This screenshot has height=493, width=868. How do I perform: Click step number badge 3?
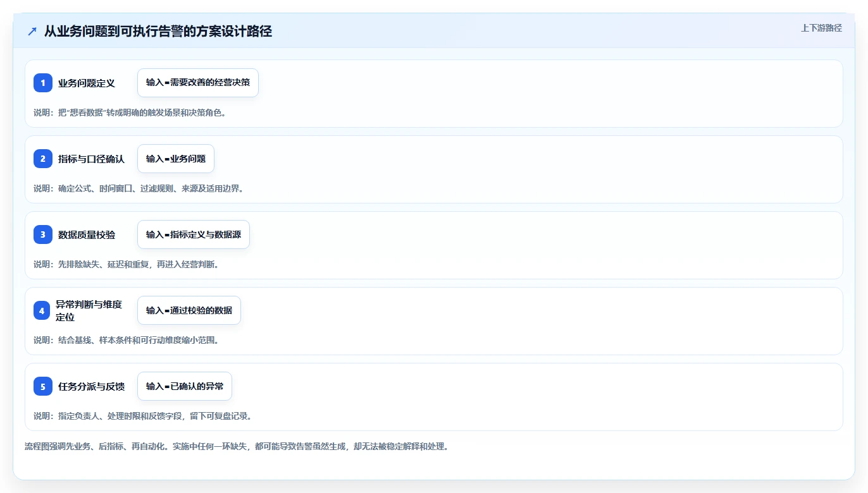pos(43,234)
